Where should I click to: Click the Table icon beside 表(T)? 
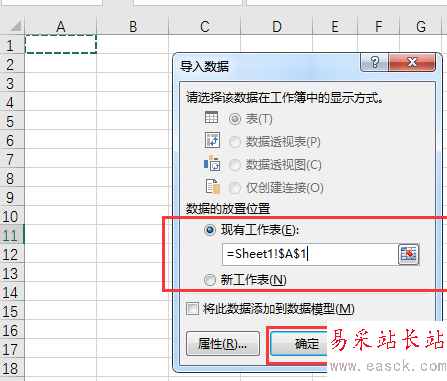click(x=211, y=117)
